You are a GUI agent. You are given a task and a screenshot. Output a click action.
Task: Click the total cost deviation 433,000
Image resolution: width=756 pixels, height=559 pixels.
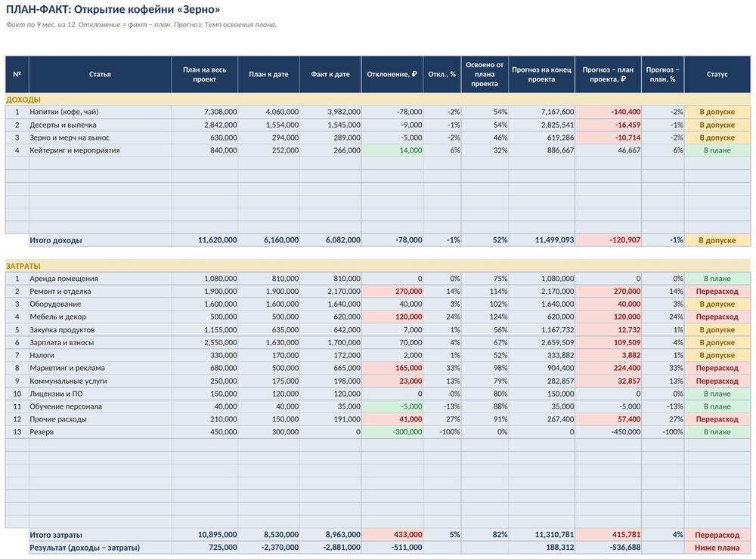click(x=392, y=535)
